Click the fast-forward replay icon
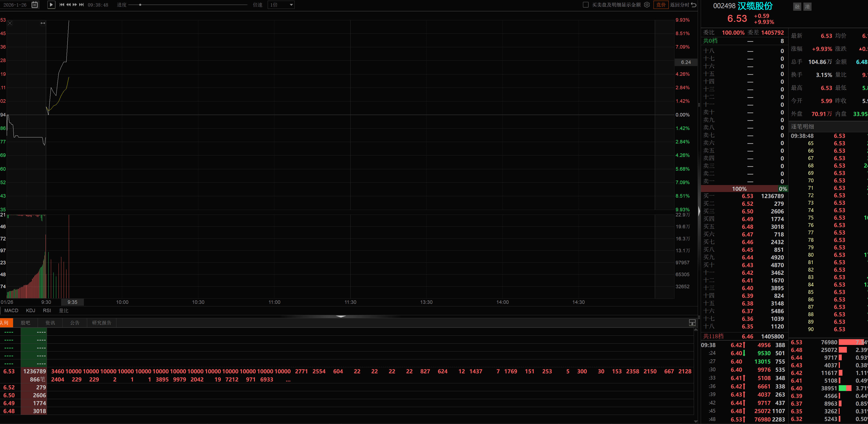The height and width of the screenshot is (424, 868). tap(75, 5)
